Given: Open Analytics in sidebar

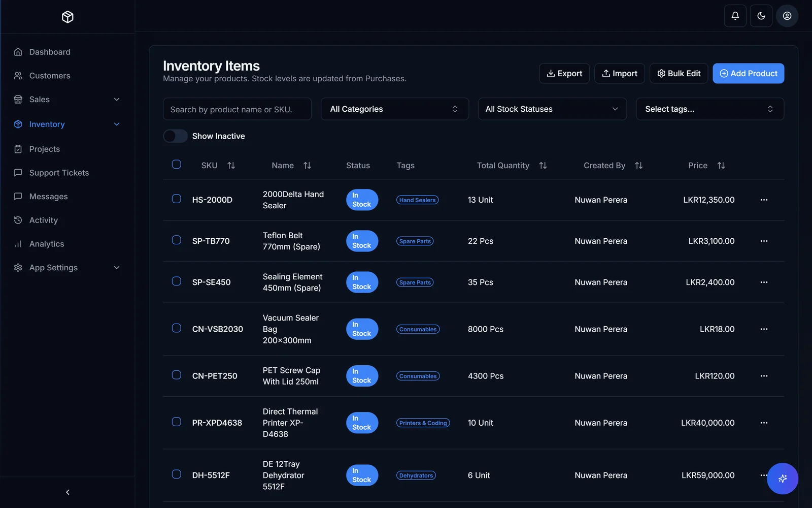Looking at the screenshot, I should [67, 244].
